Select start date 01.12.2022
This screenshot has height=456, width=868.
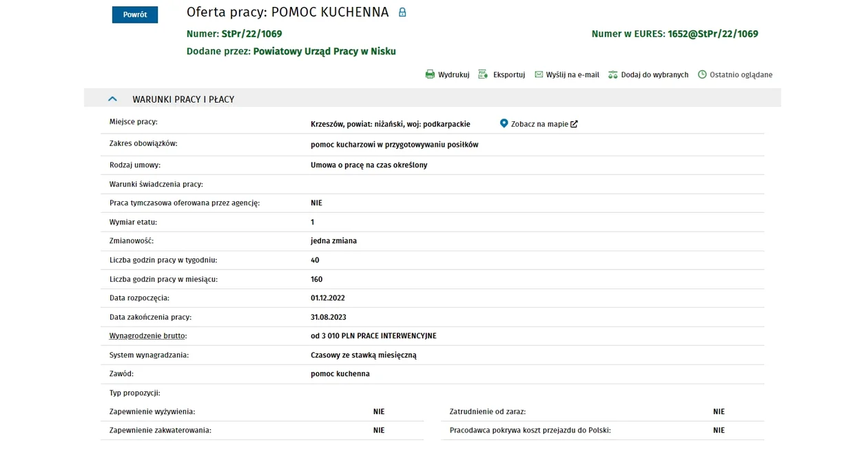328,298
